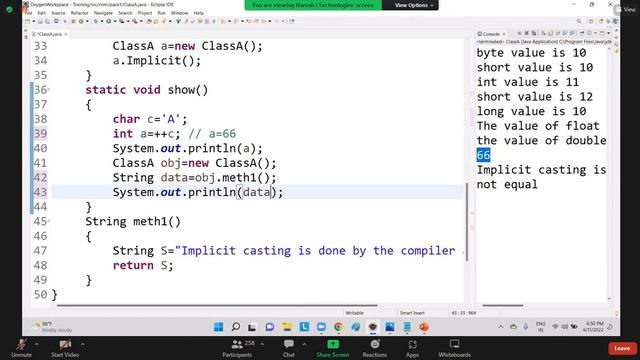Open the Zoom Participants panel
This screenshot has height=360, width=640.
pos(237,348)
